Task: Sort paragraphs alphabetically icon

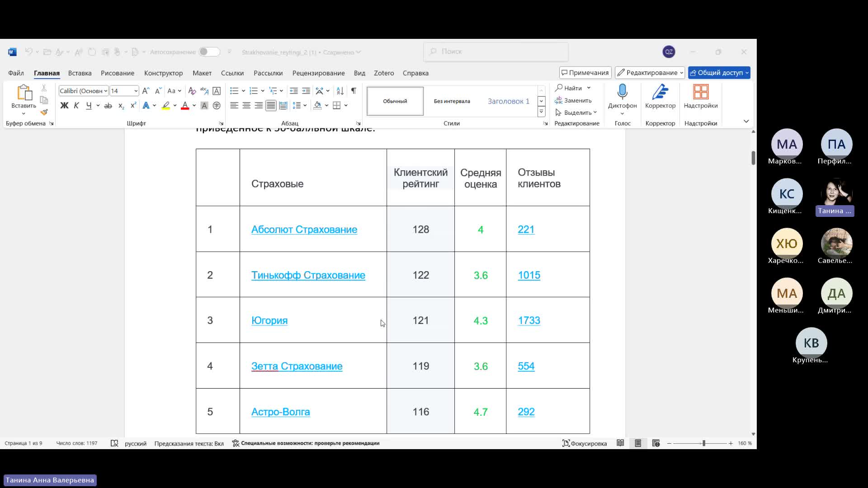Action: 340,91
